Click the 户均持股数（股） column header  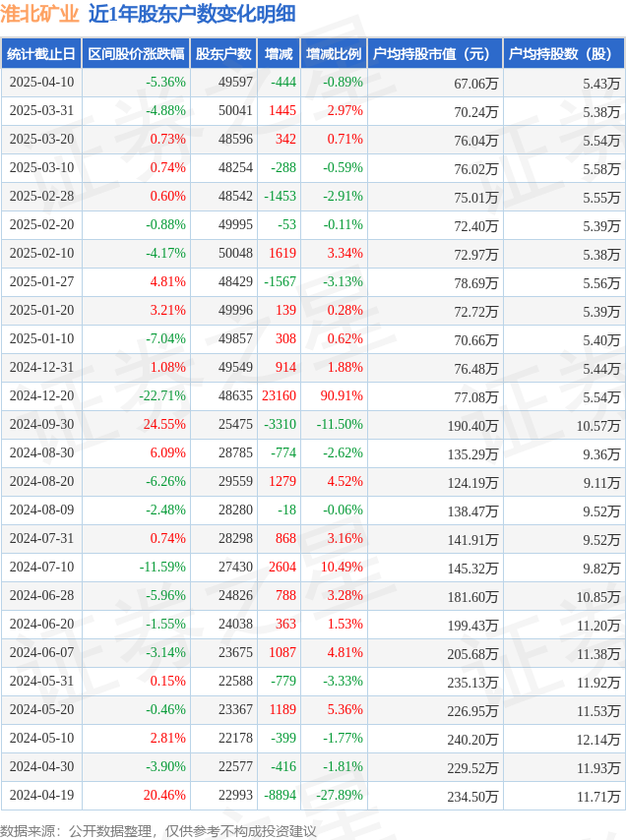(x=563, y=54)
